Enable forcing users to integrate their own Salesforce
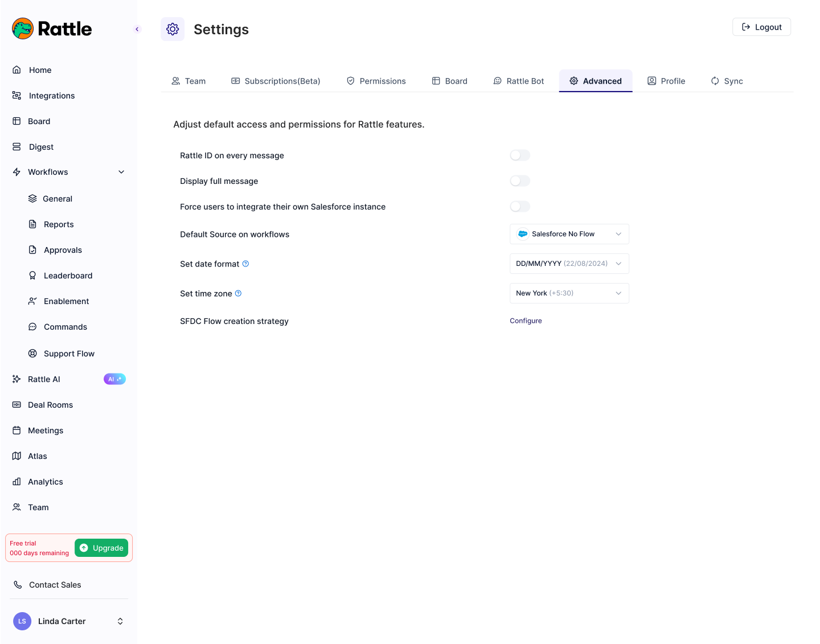 tap(519, 206)
